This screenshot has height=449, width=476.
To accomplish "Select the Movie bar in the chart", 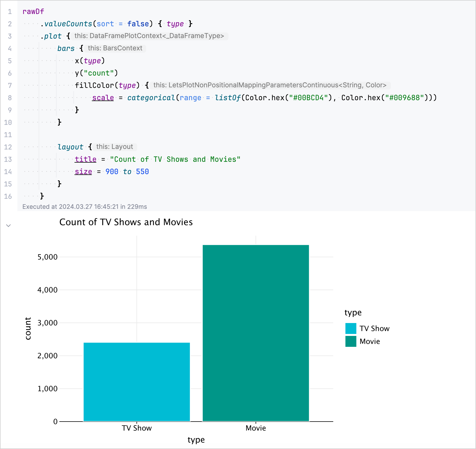I will 255,333.
